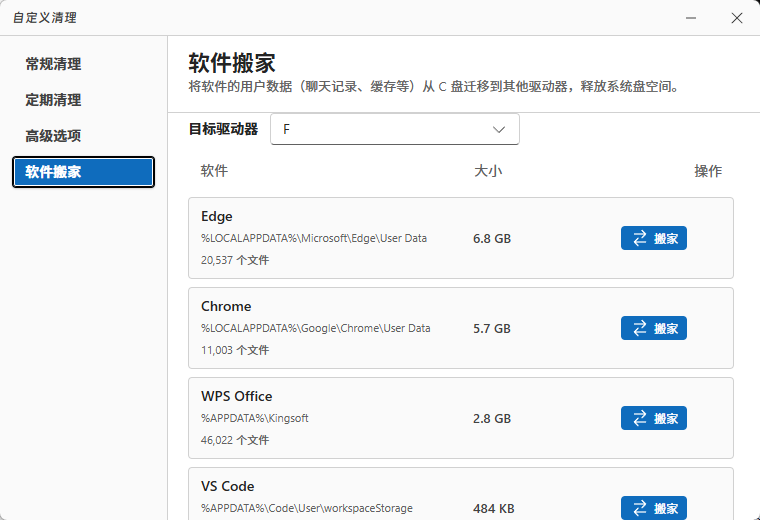The image size is (760, 520).
Task: Click the 搬家 button for Edge
Action: click(x=653, y=238)
